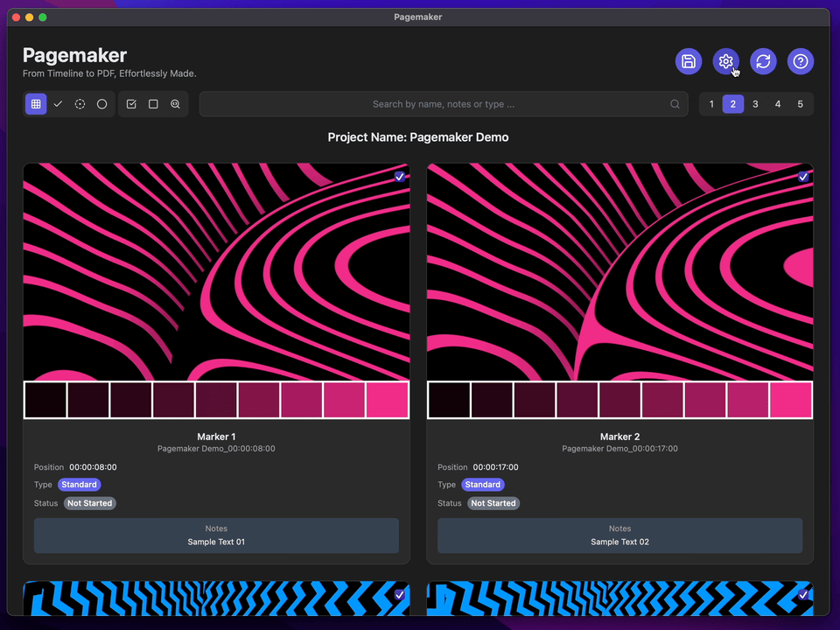Image resolution: width=840 pixels, height=630 pixels.
Task: Pick Marker 2's brightest pink palette swatch
Action: (791, 400)
